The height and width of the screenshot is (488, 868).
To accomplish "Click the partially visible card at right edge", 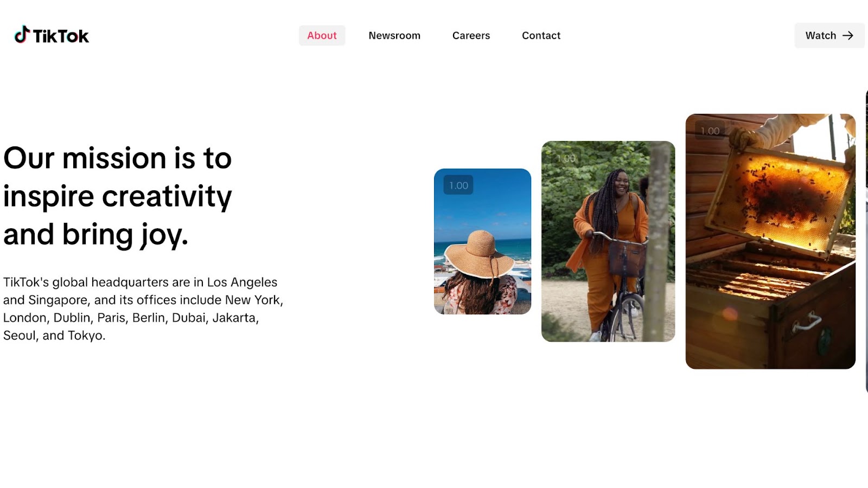I will click(x=866, y=241).
